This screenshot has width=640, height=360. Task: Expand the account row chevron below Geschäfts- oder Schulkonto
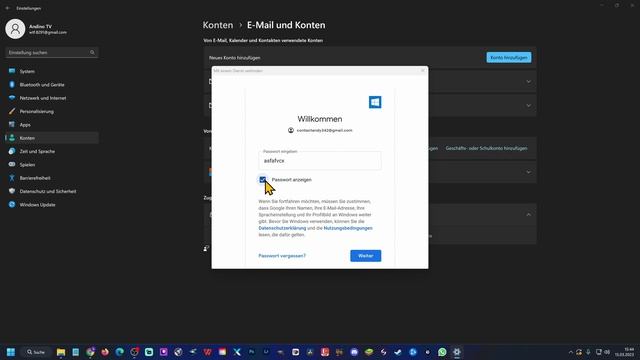[529, 172]
